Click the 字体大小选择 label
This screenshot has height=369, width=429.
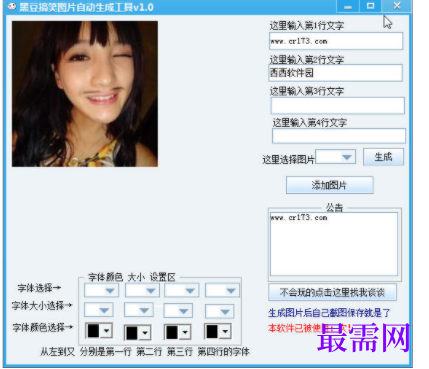pos(42,305)
